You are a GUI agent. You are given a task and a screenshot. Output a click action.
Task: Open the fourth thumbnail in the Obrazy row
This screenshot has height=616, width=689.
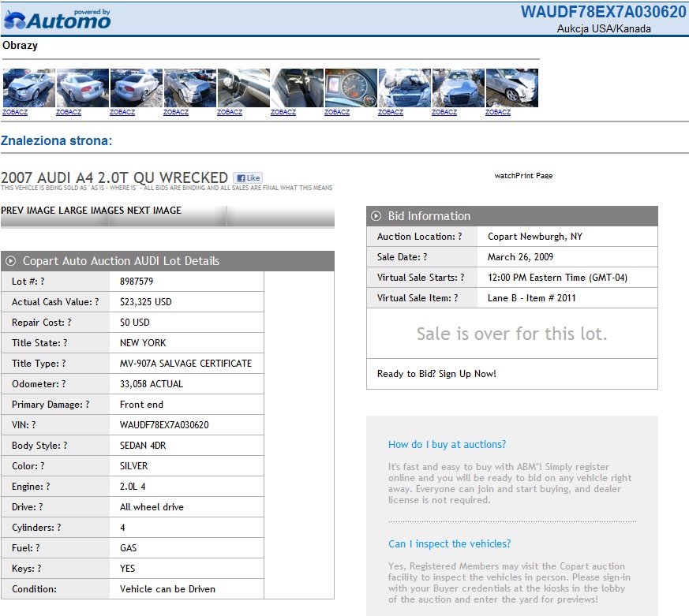pos(190,88)
